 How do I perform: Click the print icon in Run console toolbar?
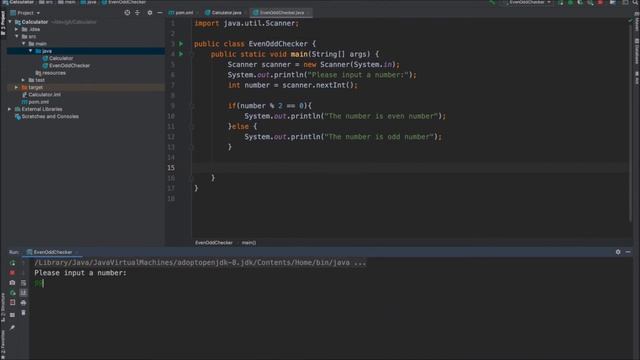tap(23, 302)
